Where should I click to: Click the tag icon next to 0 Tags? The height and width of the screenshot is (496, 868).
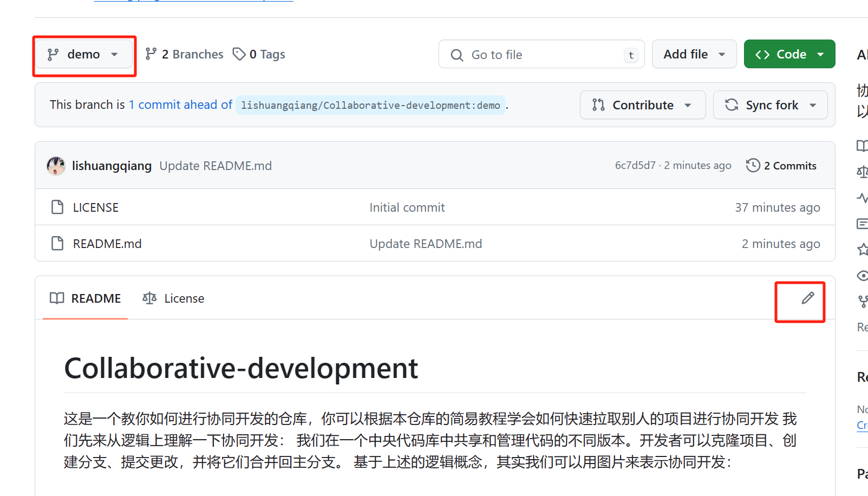pyautogui.click(x=239, y=54)
